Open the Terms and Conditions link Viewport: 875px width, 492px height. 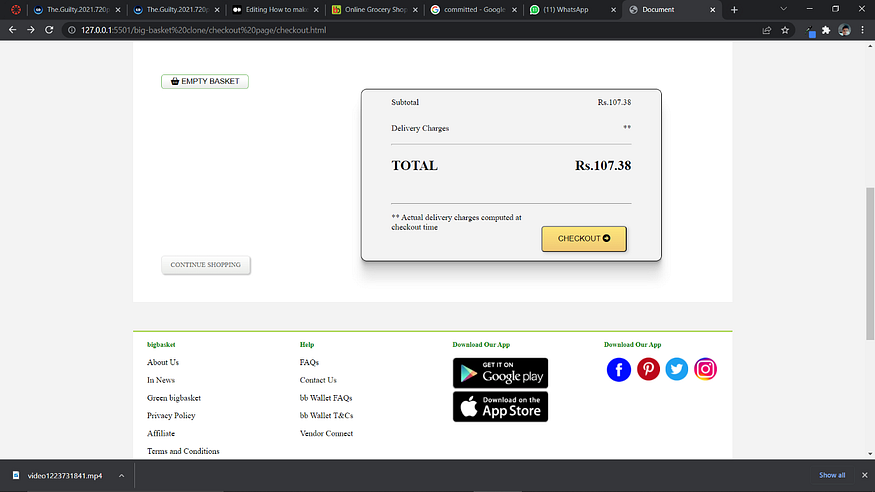pos(183,451)
